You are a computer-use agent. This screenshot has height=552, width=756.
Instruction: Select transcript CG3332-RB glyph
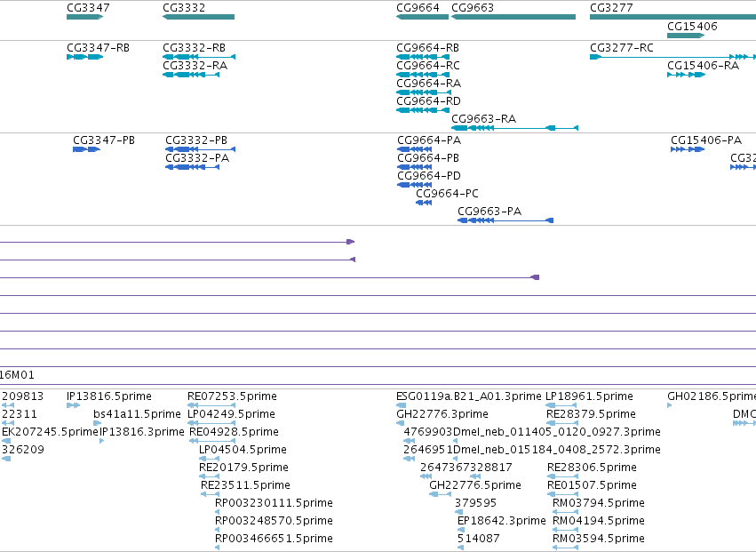(x=199, y=57)
